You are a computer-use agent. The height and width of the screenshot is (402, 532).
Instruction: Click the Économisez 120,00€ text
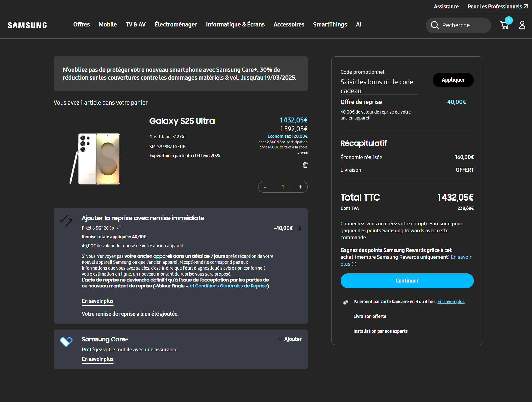(287, 136)
